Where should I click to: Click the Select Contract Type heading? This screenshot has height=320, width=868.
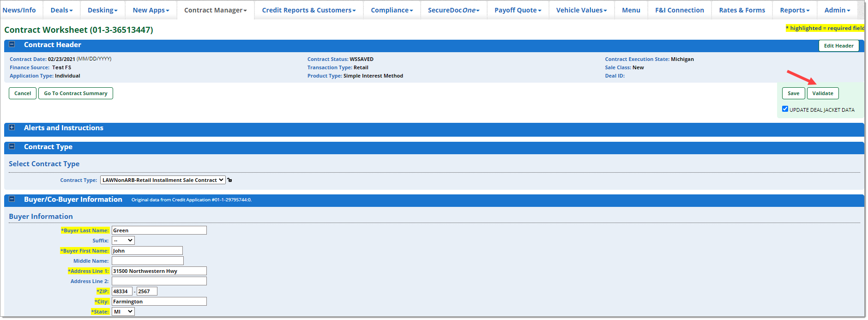tap(44, 164)
